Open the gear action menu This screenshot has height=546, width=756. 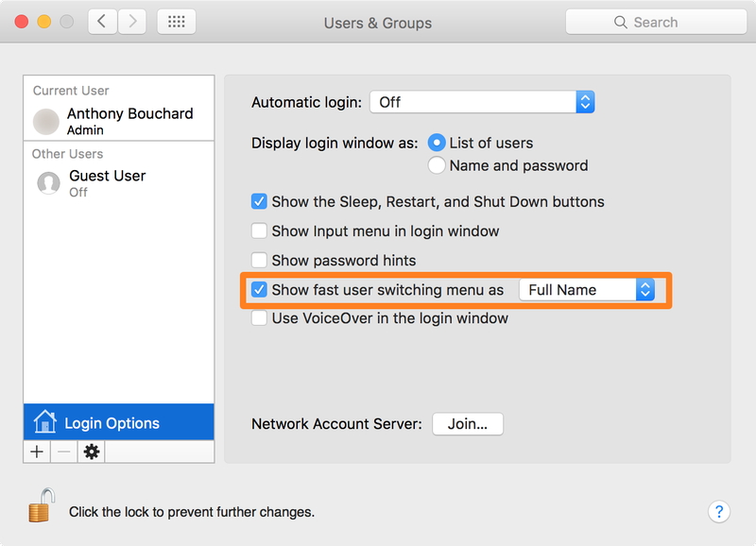(91, 452)
